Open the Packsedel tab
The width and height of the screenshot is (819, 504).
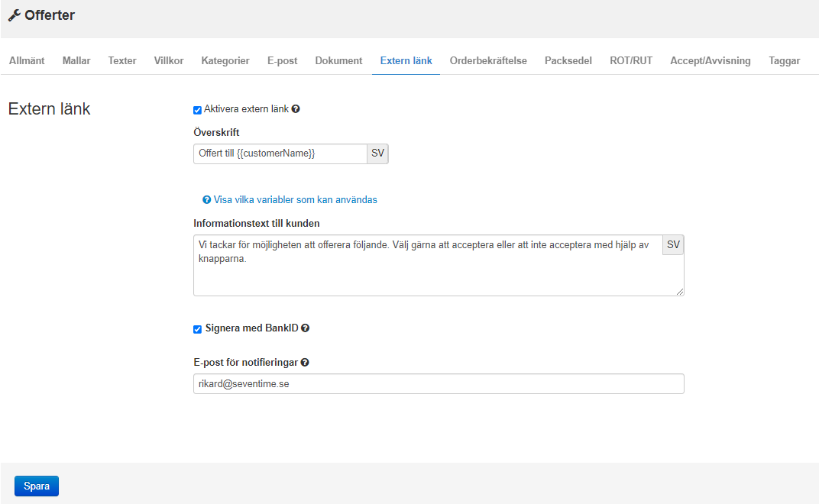pyautogui.click(x=568, y=60)
